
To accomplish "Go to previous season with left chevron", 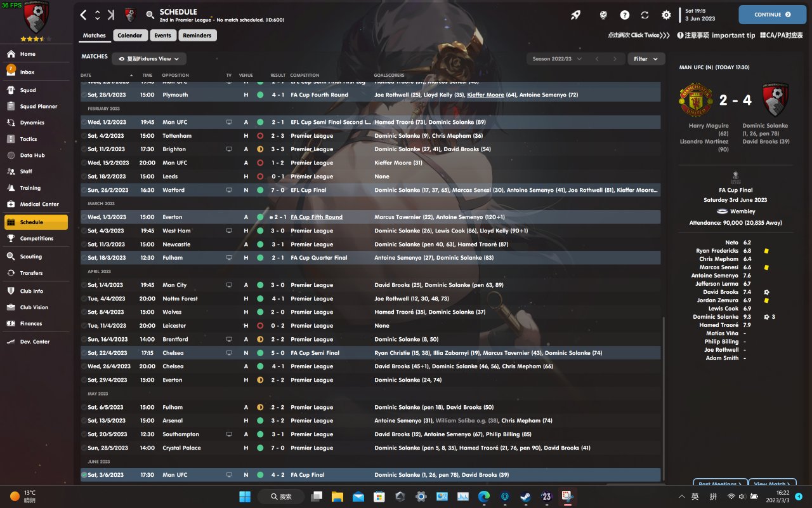I will tap(596, 59).
